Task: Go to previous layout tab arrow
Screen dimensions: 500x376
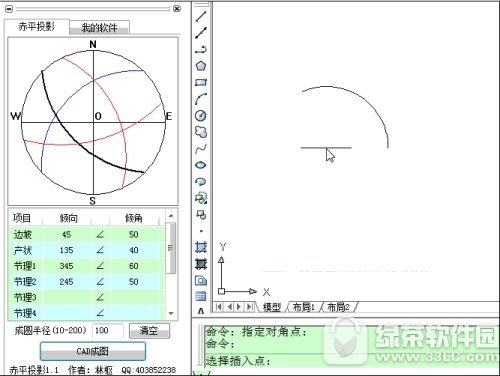Action: coord(229,306)
